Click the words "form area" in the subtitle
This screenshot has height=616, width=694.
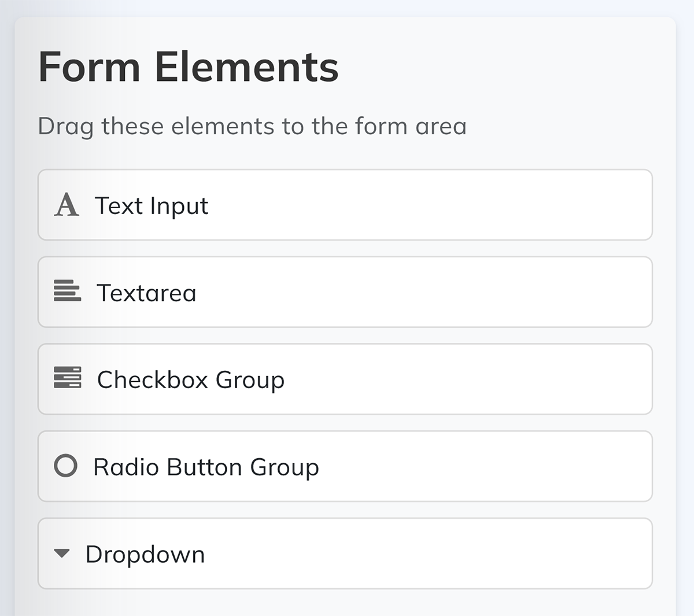coord(411,126)
